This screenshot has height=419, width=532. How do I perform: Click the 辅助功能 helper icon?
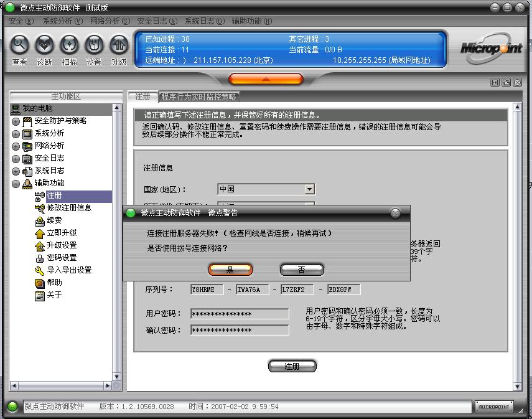(27, 184)
